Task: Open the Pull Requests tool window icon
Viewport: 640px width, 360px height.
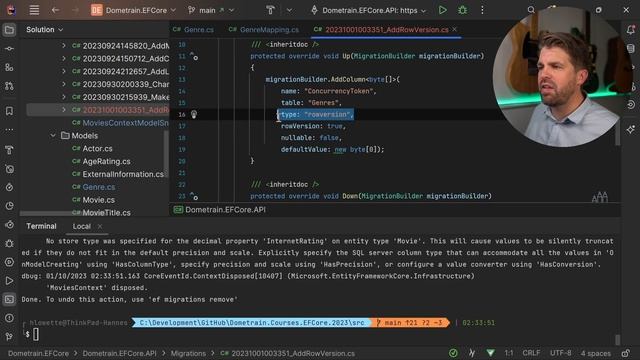Action: point(9,86)
